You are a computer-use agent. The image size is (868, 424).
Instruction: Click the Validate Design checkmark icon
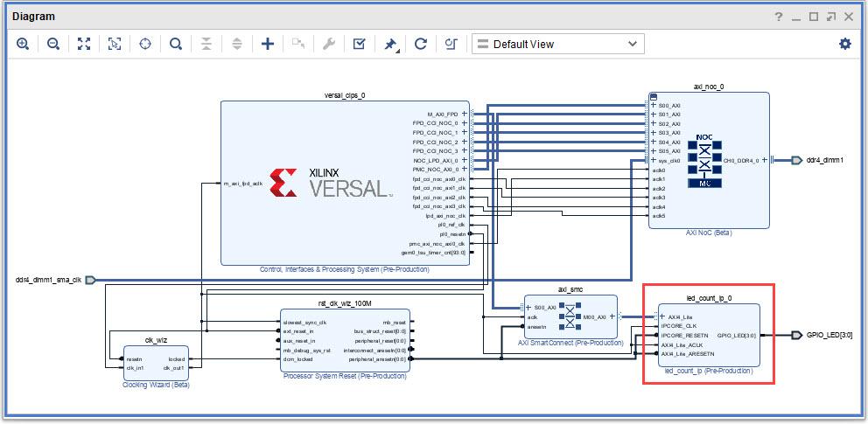tap(360, 44)
